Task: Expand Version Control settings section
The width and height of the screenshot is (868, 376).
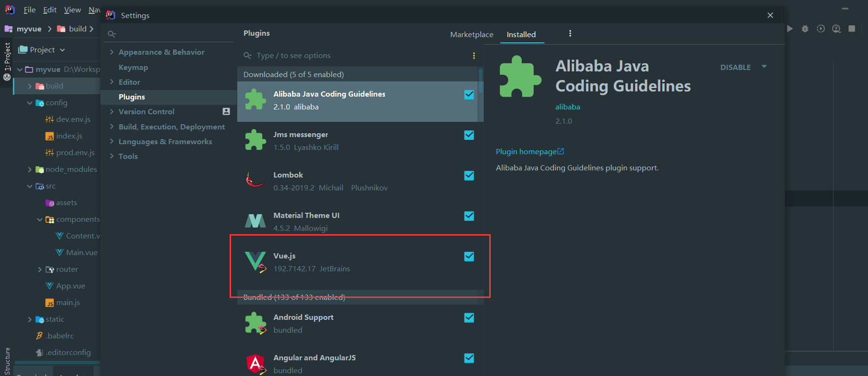Action: [x=111, y=112]
